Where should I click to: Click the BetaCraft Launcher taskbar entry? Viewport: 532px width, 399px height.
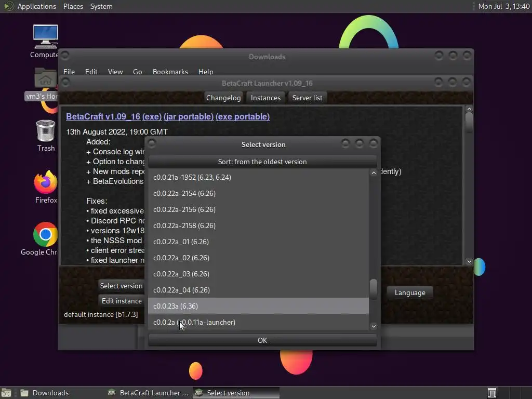[148, 393]
